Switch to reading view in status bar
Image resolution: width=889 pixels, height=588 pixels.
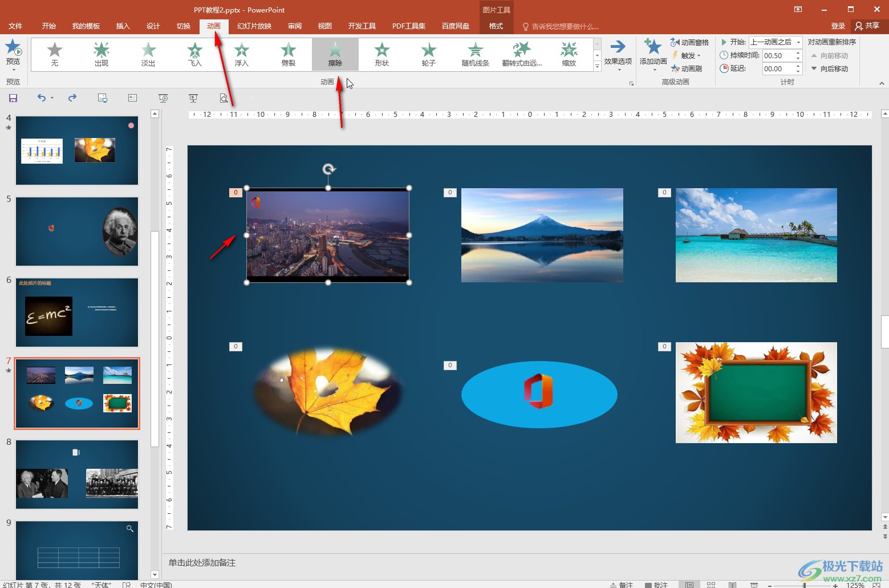(733, 585)
